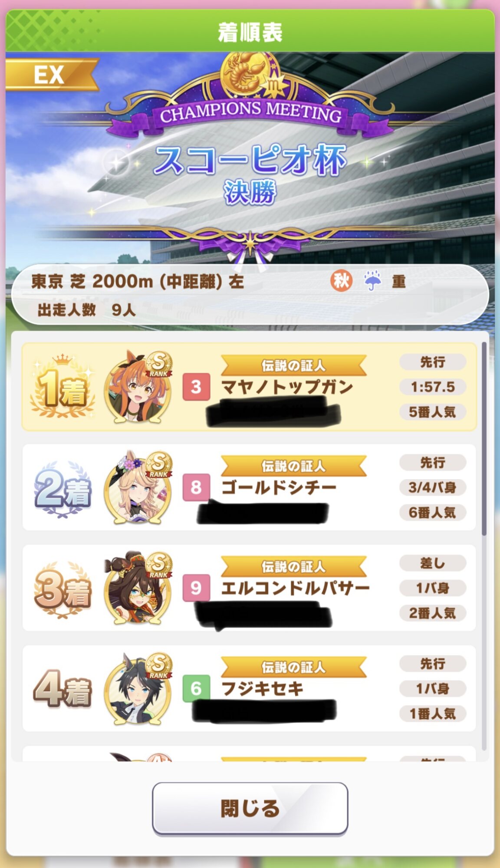This screenshot has height=868, width=500.
Task: Click the 1:57.5 finish time pill
Action: (433, 387)
